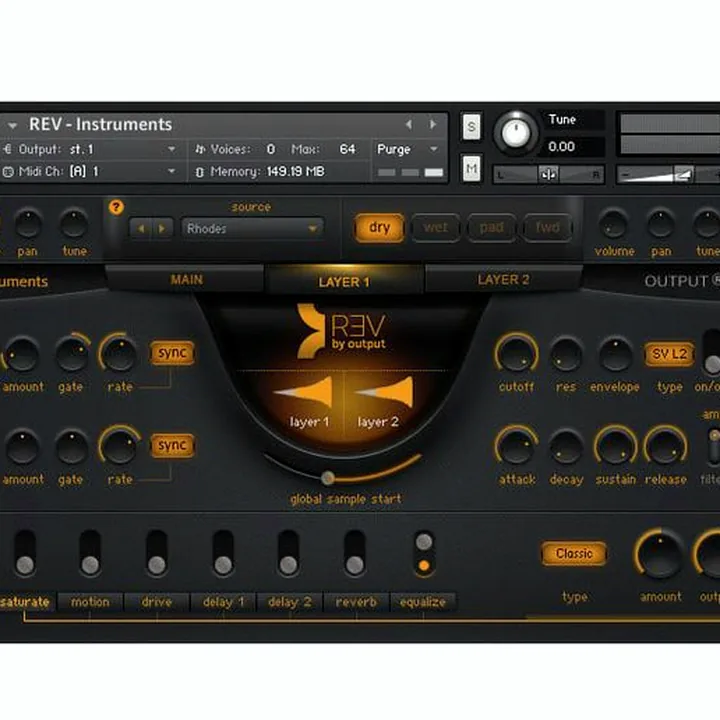Switch to the MAIN tab
The width and height of the screenshot is (720, 720).
tap(186, 279)
